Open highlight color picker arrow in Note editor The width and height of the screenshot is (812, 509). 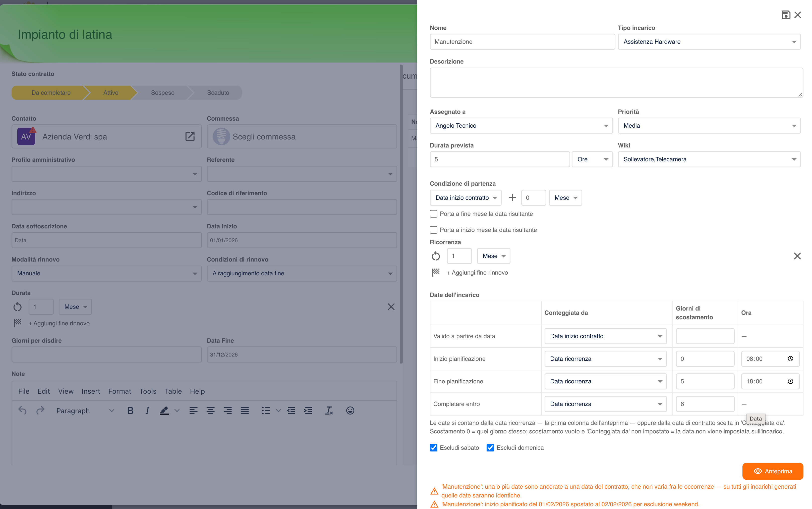click(x=177, y=410)
